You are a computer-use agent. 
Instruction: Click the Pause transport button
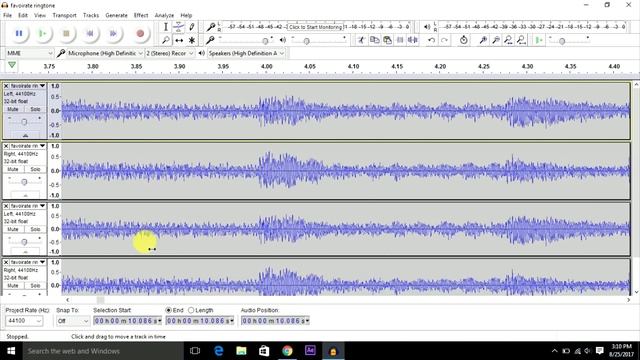(19, 33)
